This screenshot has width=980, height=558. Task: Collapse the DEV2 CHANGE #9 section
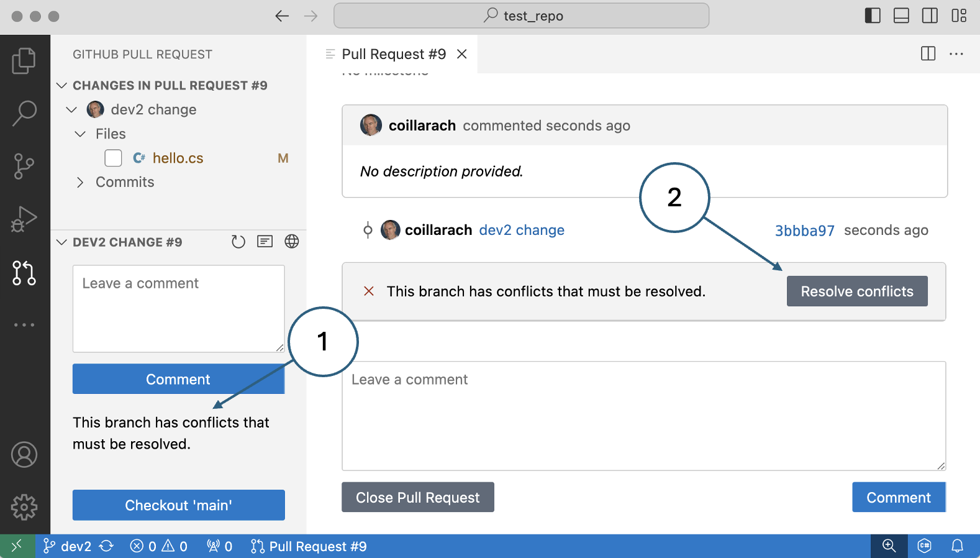[61, 242]
